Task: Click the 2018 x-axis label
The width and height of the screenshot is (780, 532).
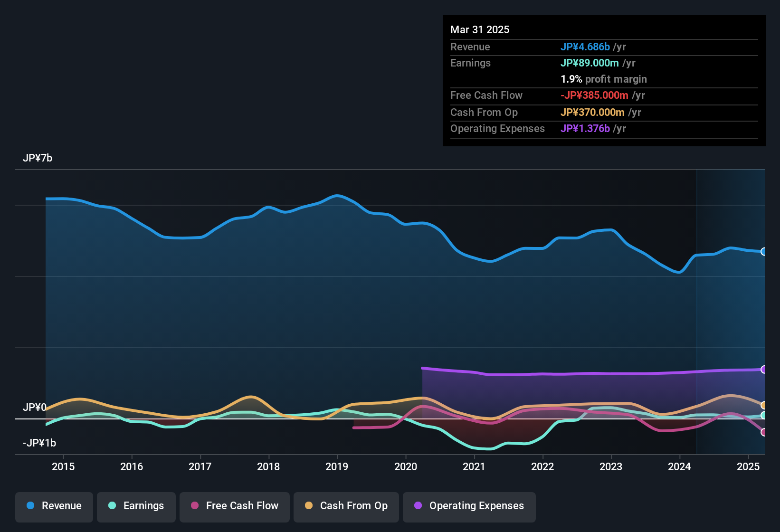Action: click(268, 466)
